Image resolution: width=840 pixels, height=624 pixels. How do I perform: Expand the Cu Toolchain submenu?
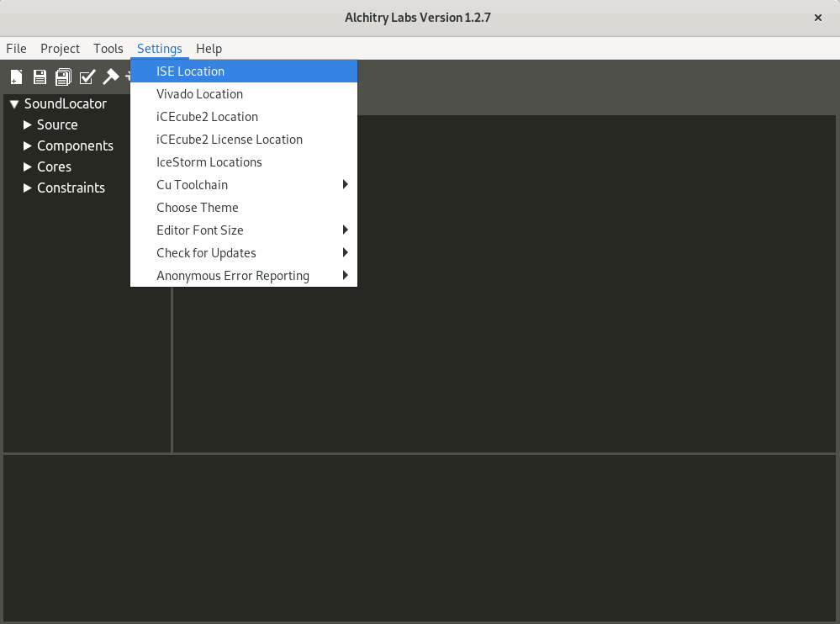coord(244,185)
